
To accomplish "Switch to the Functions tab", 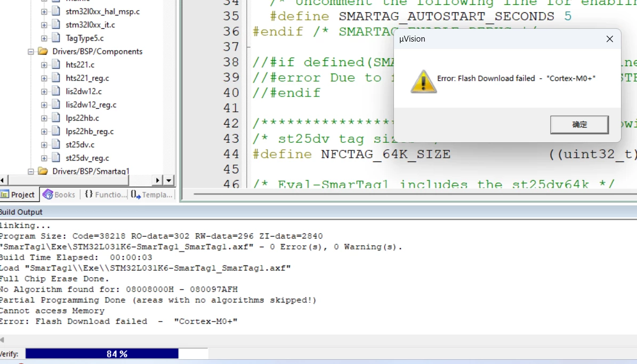I will (x=105, y=195).
